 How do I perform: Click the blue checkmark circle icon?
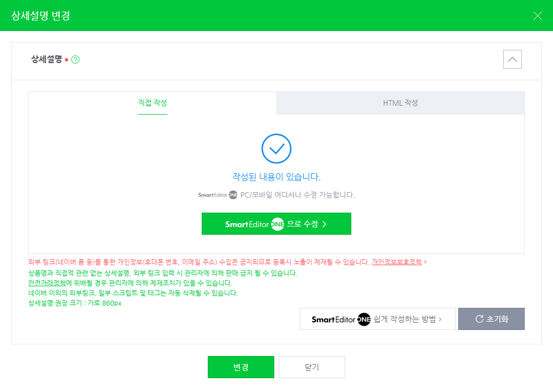pos(276,148)
